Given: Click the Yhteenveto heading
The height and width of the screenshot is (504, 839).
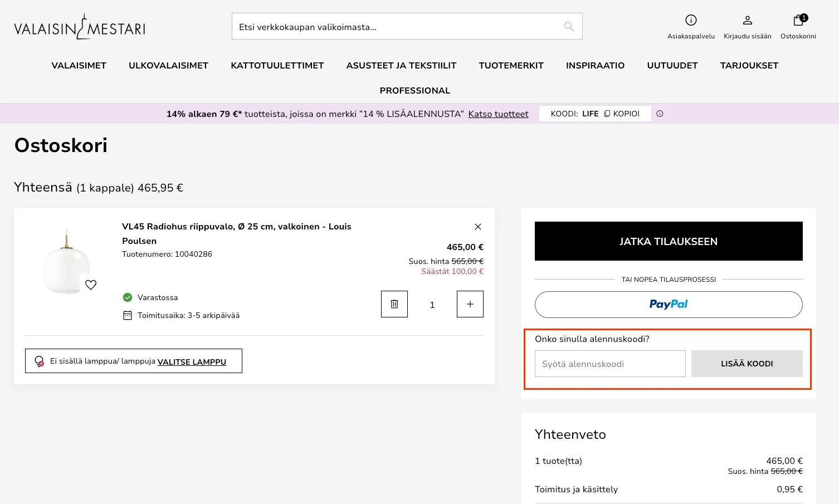Looking at the screenshot, I should coord(570,434).
